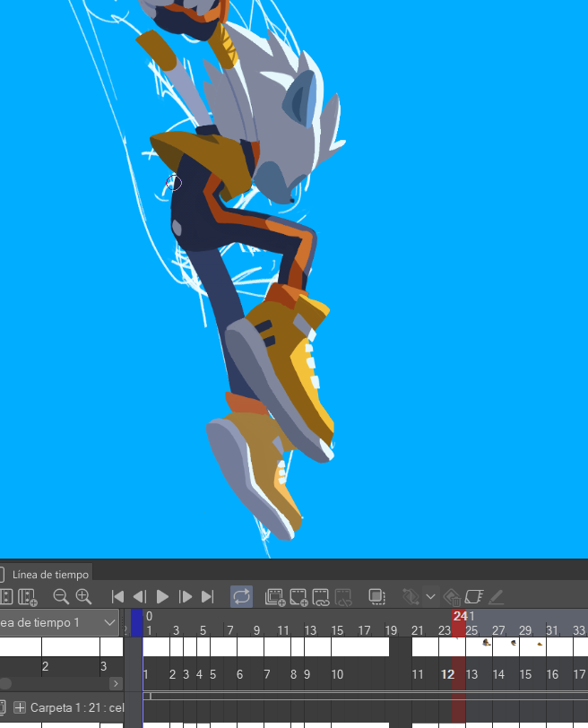Select the Carpeta 1 : 21 : cel layer row
Image resolution: width=588 pixels, height=728 pixels.
tap(62, 707)
